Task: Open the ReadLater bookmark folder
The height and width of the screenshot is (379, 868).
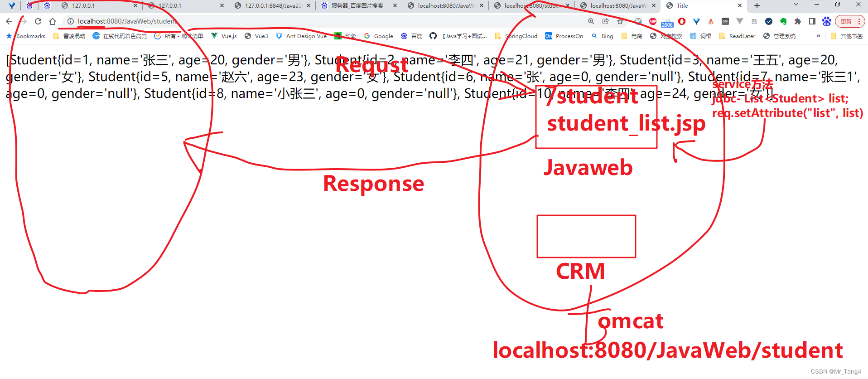Action: click(737, 36)
